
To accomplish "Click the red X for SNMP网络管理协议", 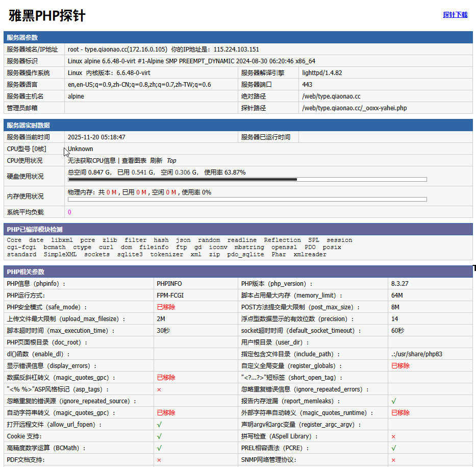I will click(x=393, y=460).
